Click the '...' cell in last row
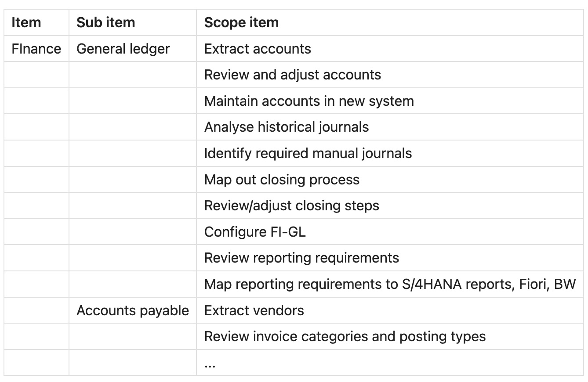Screen dimensions: 588x382 [x=390, y=363]
